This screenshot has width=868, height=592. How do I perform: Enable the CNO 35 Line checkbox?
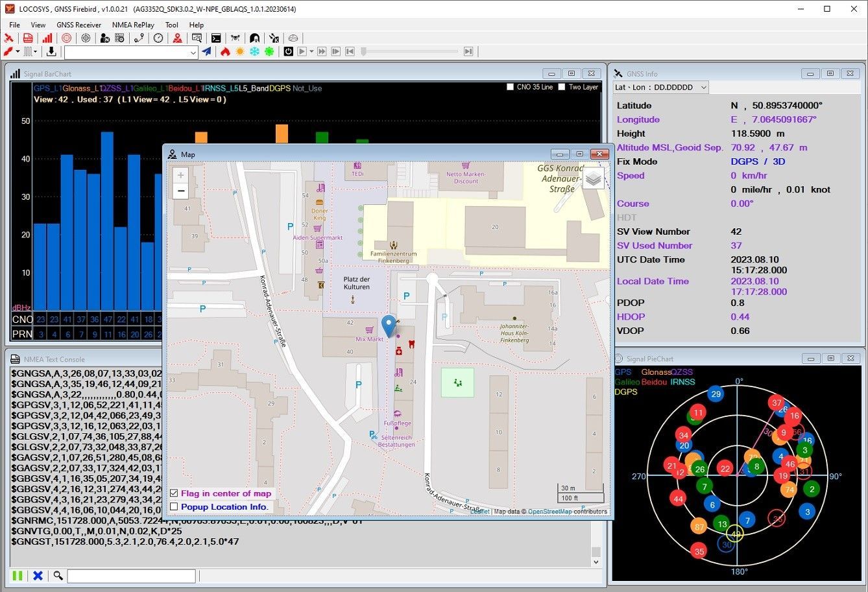(x=511, y=87)
